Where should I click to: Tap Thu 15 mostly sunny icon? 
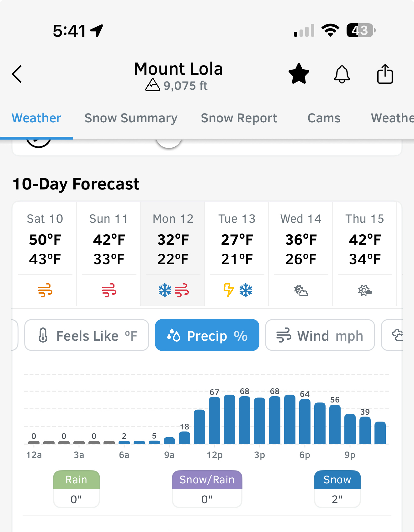point(365,290)
